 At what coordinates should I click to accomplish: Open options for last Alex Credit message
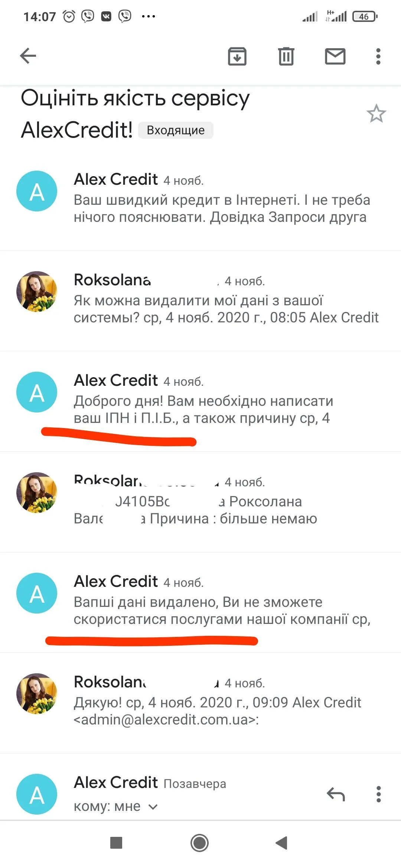pos(378,794)
